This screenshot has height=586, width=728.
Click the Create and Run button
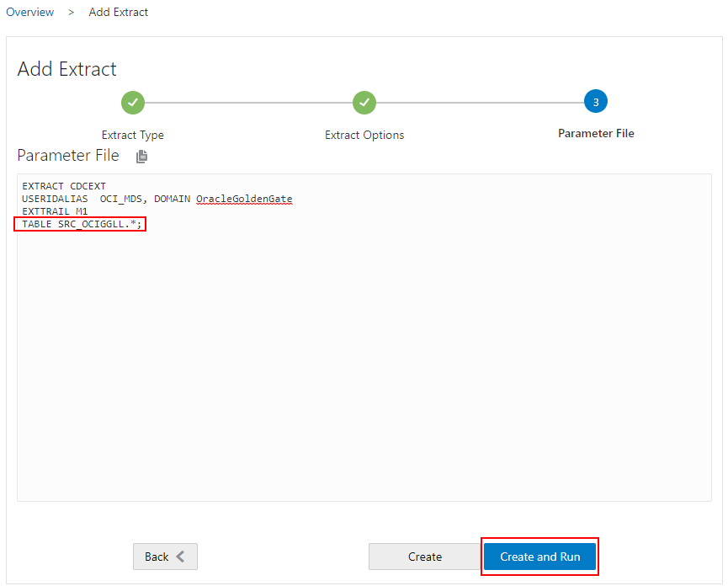[x=539, y=557]
